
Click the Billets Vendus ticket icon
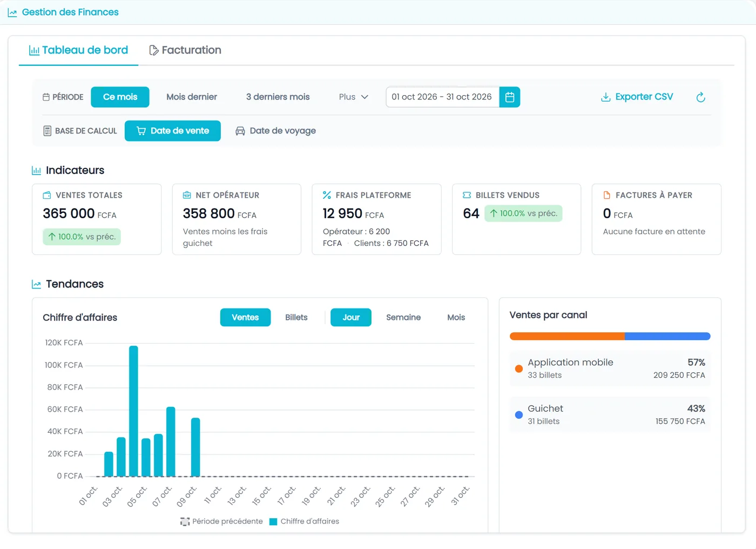point(467,195)
